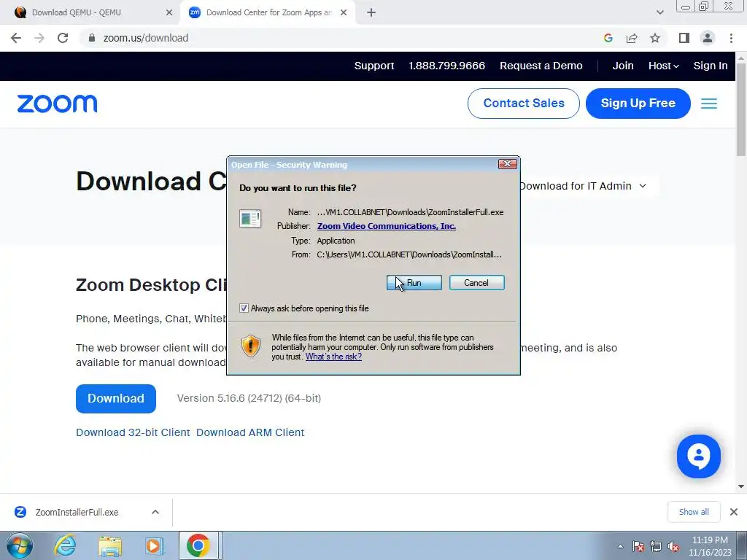Click the scrollbar down arrow
Viewport: 747px width, 560px height.
[x=741, y=486]
